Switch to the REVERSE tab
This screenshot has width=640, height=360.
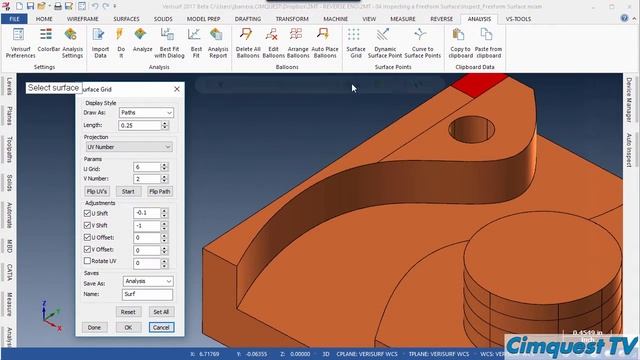pos(441,19)
